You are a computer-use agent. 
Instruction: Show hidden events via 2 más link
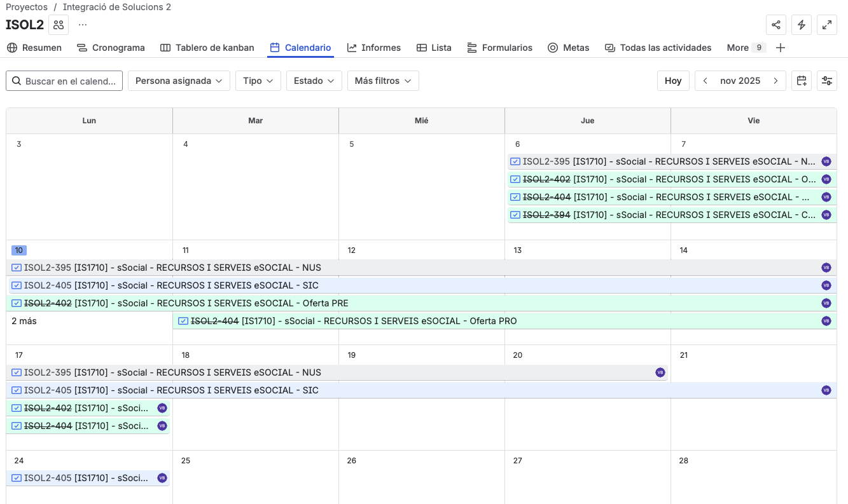coord(24,321)
